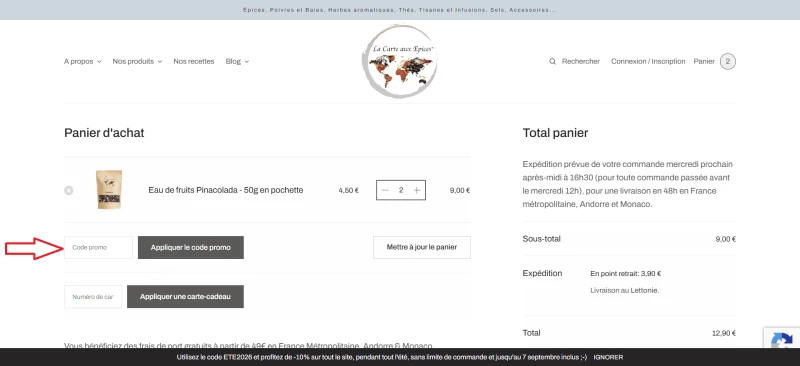Click the ETE2026 promo code banner text

click(x=382, y=357)
